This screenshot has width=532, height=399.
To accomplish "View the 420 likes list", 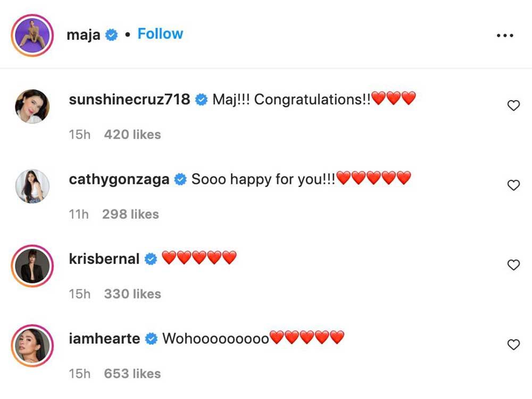I will (132, 135).
